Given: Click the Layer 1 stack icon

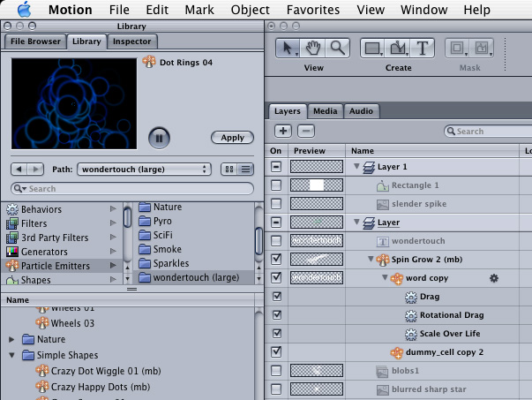Looking at the screenshot, I should pyautogui.click(x=369, y=167).
